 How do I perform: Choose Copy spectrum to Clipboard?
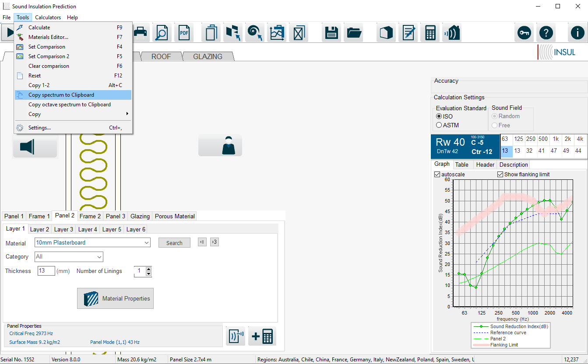pos(73,95)
